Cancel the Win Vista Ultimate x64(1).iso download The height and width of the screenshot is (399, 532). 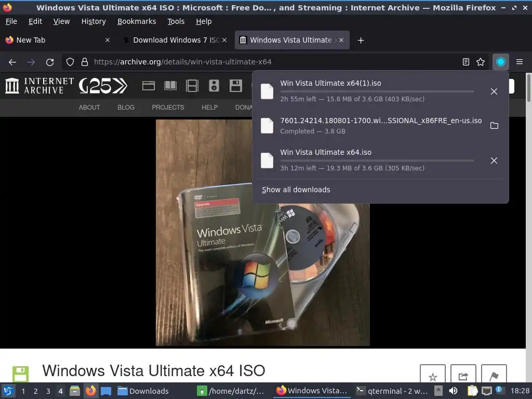click(x=494, y=91)
